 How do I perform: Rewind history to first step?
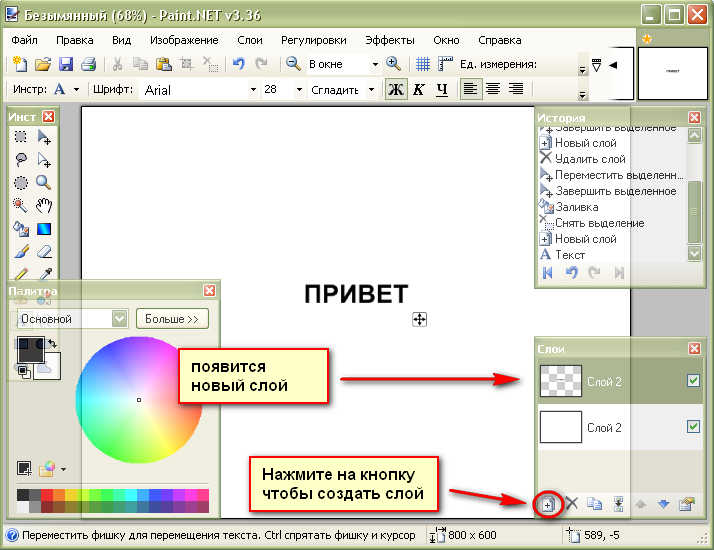pyautogui.click(x=548, y=273)
